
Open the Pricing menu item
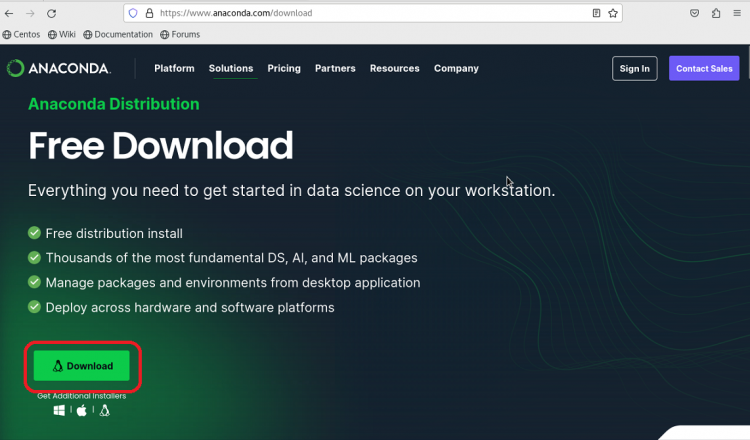[x=284, y=69]
